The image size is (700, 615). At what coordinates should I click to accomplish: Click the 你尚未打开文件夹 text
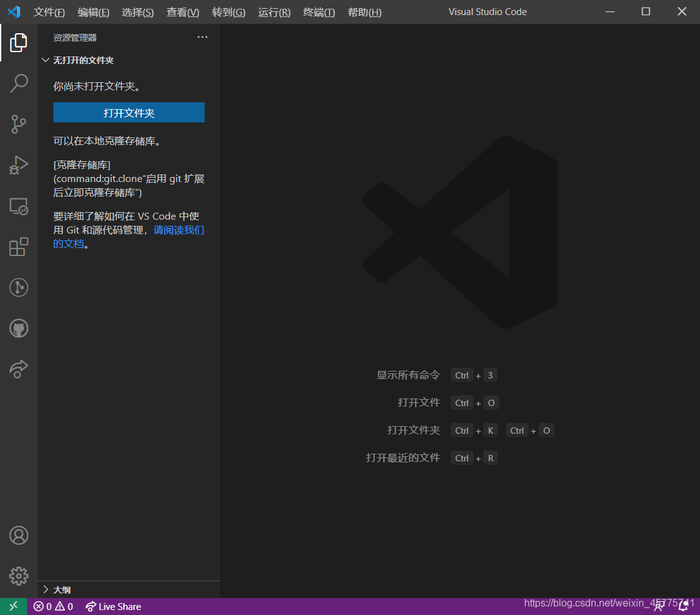coord(97,86)
